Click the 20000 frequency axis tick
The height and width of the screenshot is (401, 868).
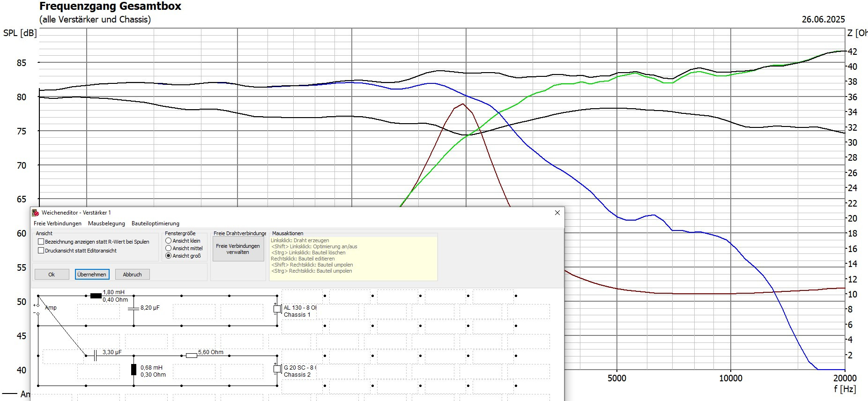click(845, 379)
